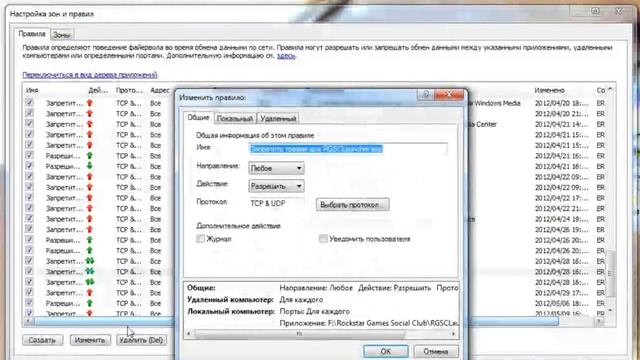Enable Уведомить пользователя checkbox
The height and width of the screenshot is (360, 640).
click(323, 238)
